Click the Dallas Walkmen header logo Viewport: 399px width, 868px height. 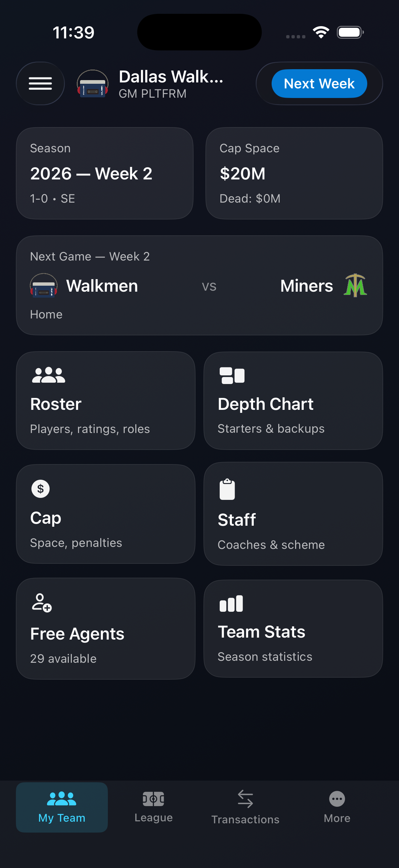point(93,83)
